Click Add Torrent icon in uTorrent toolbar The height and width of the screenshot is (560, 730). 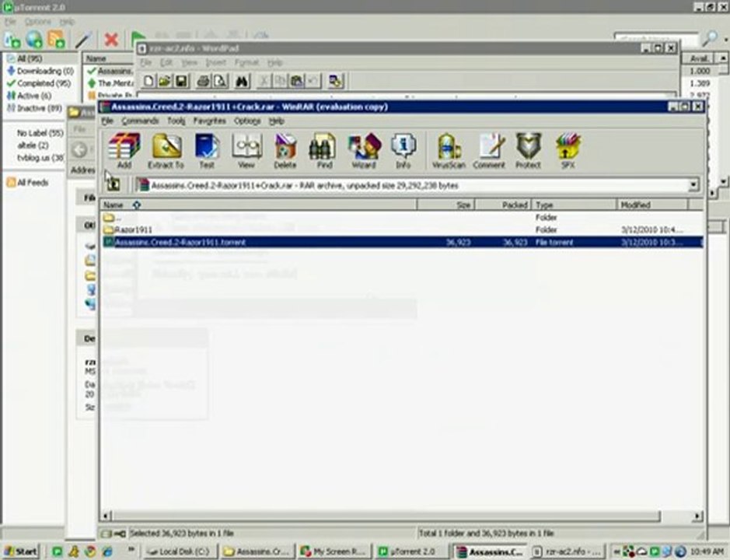pyautogui.click(x=12, y=40)
